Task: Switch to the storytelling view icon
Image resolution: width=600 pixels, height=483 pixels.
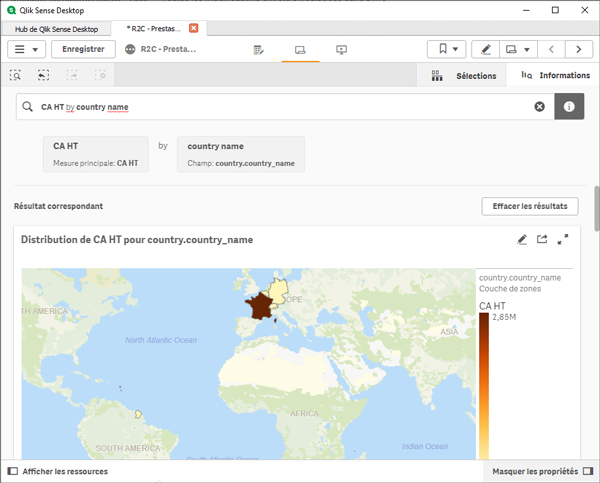Action: pos(341,50)
